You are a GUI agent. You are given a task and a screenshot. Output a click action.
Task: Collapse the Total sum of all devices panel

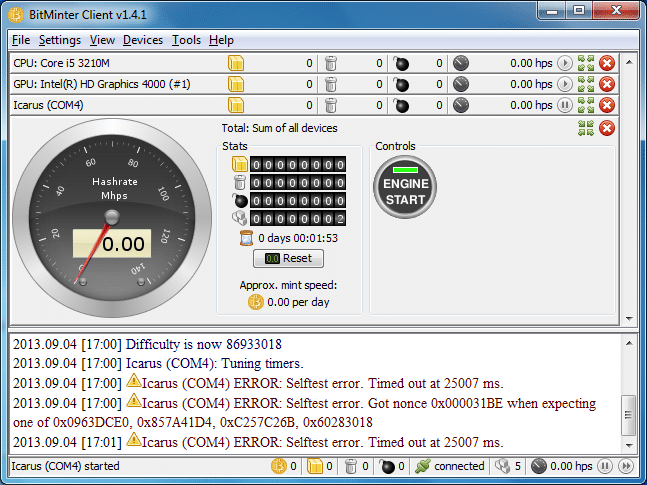pos(586,128)
